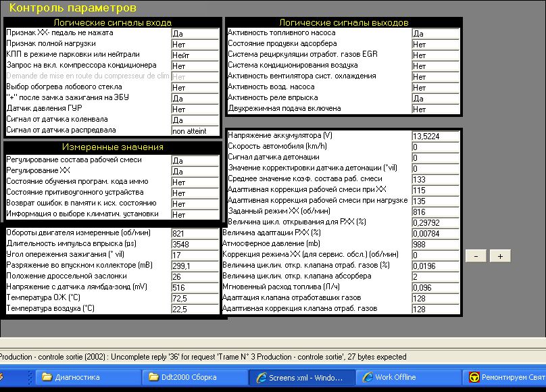Switch to Screens xml browser window

coord(302,377)
